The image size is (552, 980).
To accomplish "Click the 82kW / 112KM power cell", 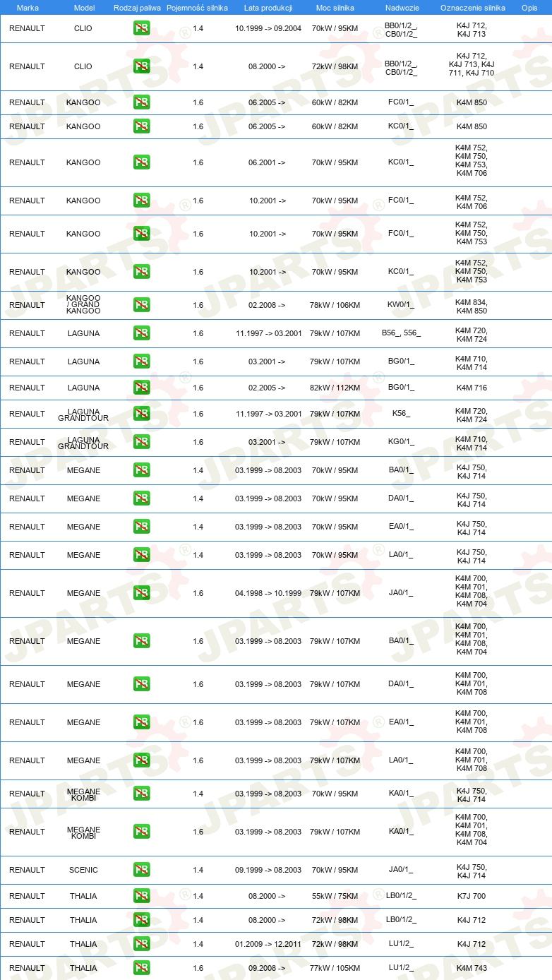I will [335, 388].
